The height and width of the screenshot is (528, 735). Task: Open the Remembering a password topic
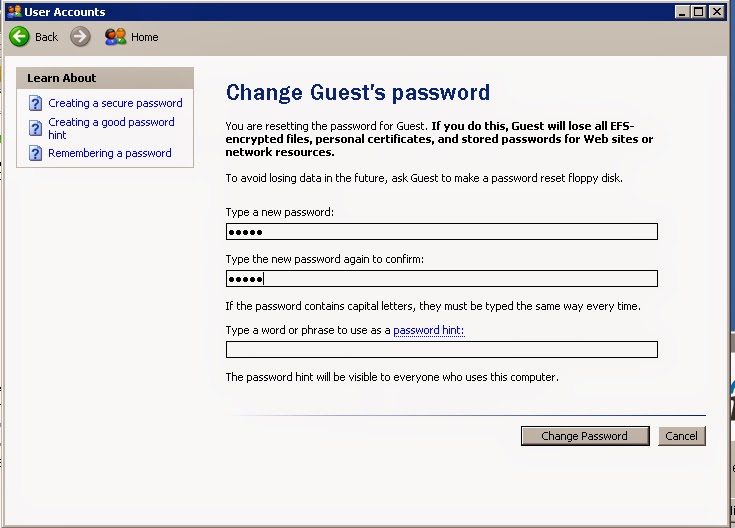pyautogui.click(x=110, y=153)
